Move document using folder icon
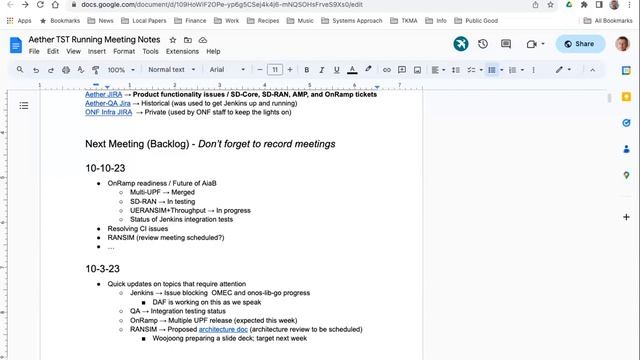Image resolution: width=640 pixels, height=360 pixels. (188, 40)
